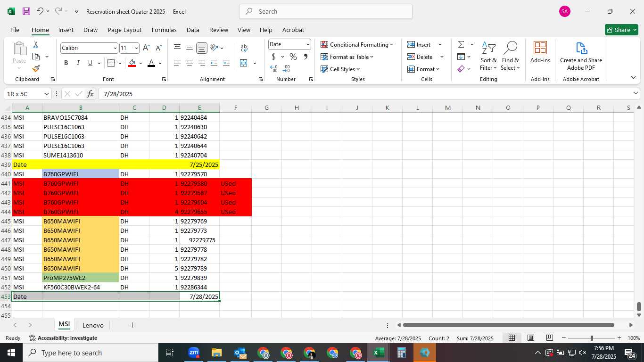This screenshot has width=644, height=362.
Task: Toggle Align Left
Action: [177, 63]
